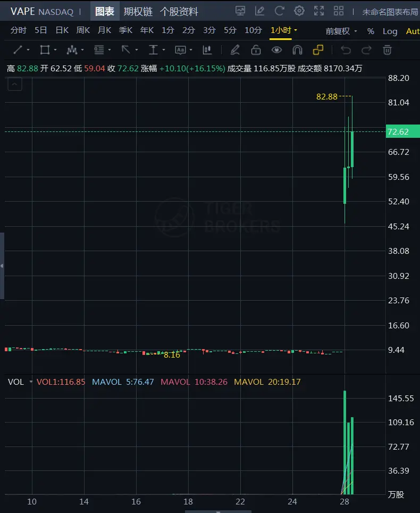This screenshot has width=420, height=513.
Task: Select the 3分 timeframe
Action: tap(209, 30)
